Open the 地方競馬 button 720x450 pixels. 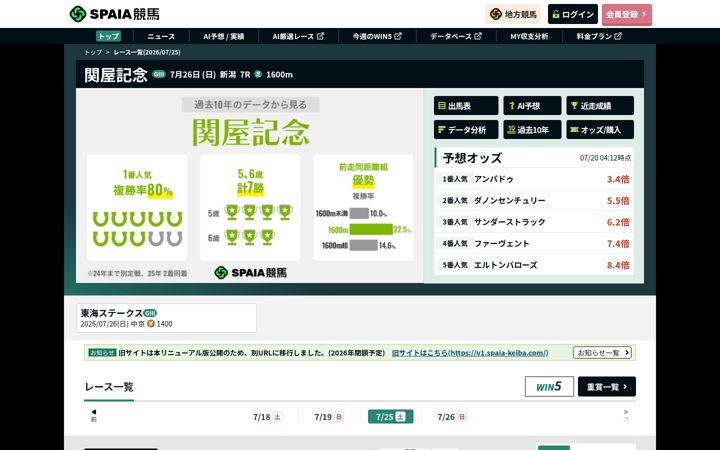click(x=513, y=14)
